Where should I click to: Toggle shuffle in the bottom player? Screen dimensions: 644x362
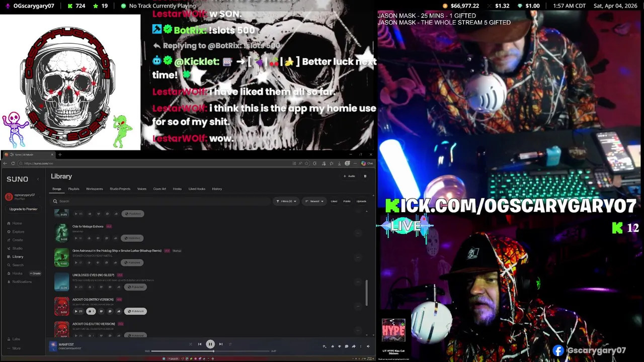pos(190,344)
